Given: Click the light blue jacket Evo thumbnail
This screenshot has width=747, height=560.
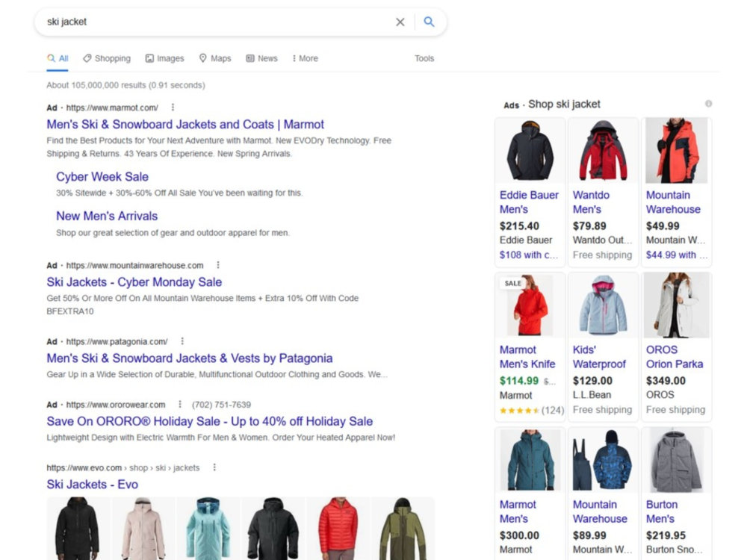Looking at the screenshot, I should pyautogui.click(x=208, y=528).
